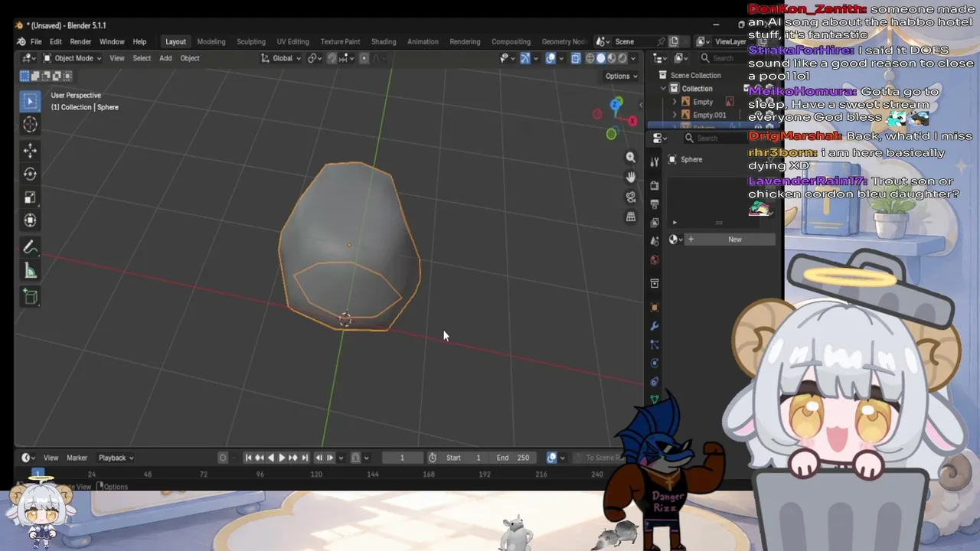Pick the Add Cube tool
This screenshot has width=980, height=551.
30,297
